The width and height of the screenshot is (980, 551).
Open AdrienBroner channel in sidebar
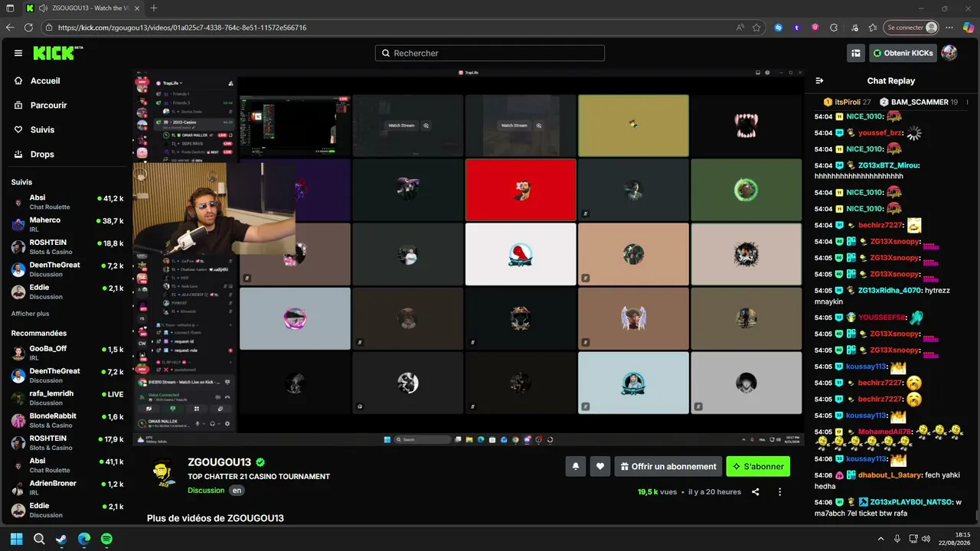click(x=67, y=487)
